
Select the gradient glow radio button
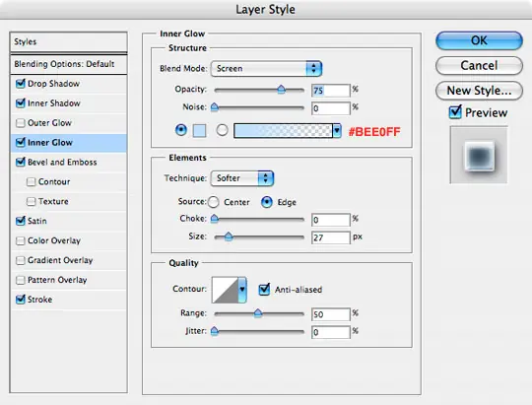click(x=222, y=130)
